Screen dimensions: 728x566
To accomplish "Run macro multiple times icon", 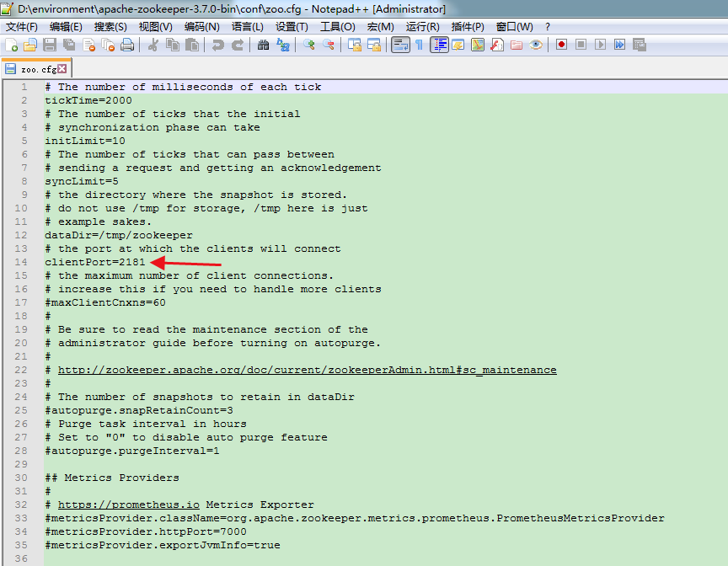I will click(x=620, y=45).
